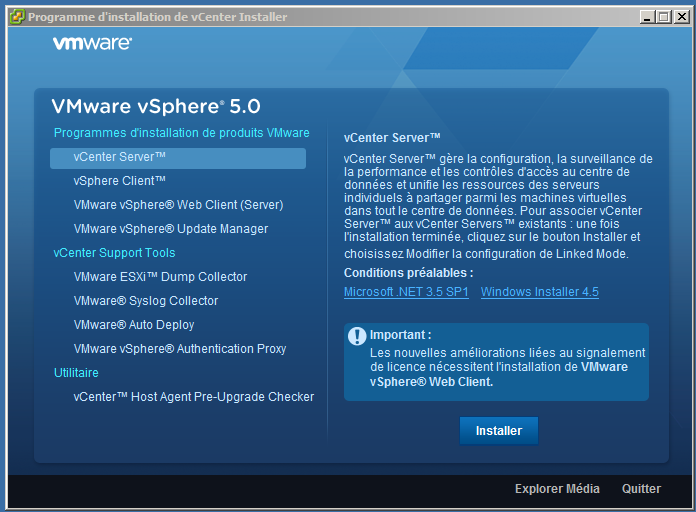The height and width of the screenshot is (512, 696).
Task: Click the 'VMware vSphere 5.0' title
Action: pyautogui.click(x=156, y=106)
